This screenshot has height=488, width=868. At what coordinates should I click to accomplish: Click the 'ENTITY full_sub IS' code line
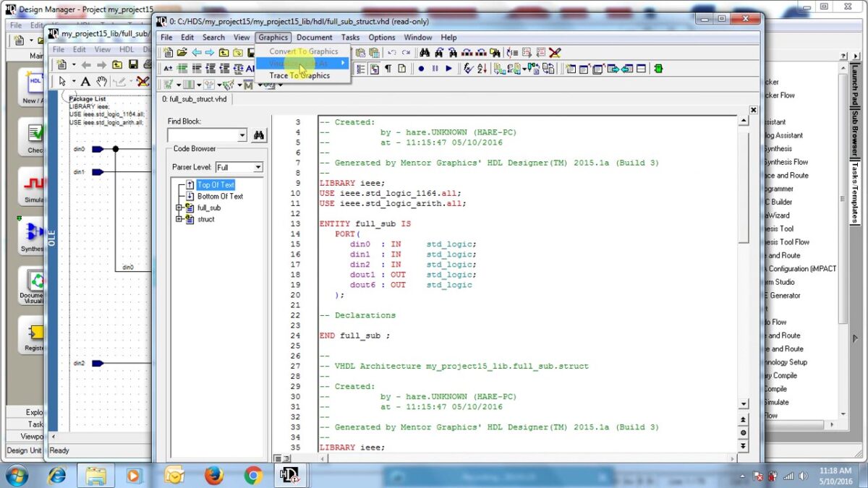365,224
